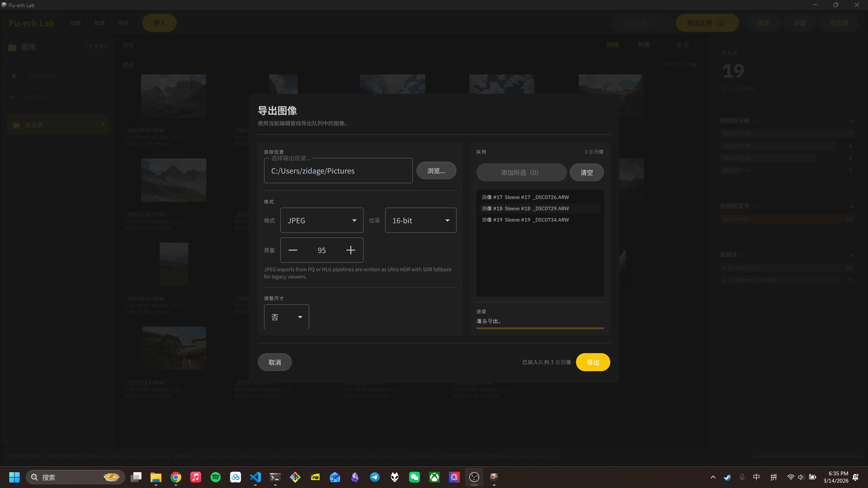The image size is (868, 488).
Task: Click the output directory path field
Action: pos(338,171)
